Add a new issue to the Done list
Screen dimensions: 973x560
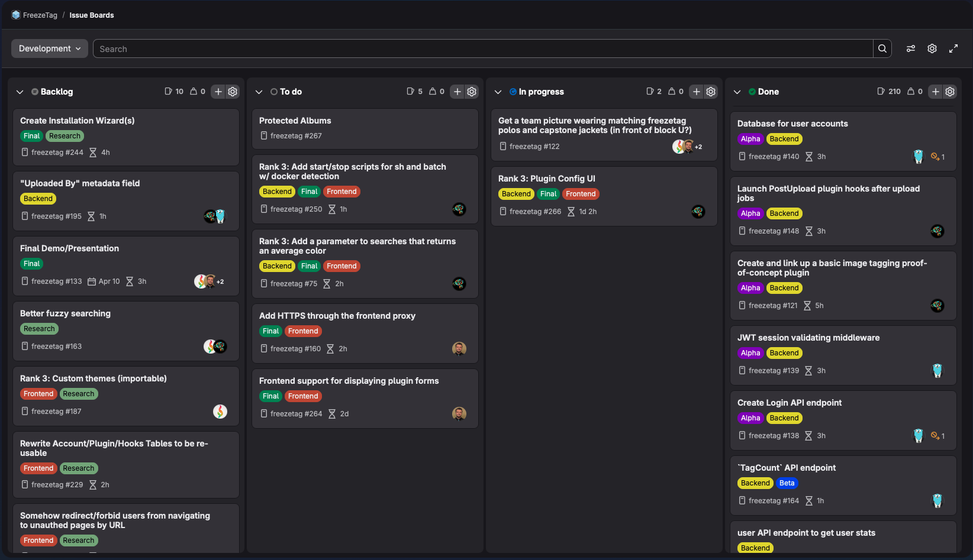[x=935, y=92]
